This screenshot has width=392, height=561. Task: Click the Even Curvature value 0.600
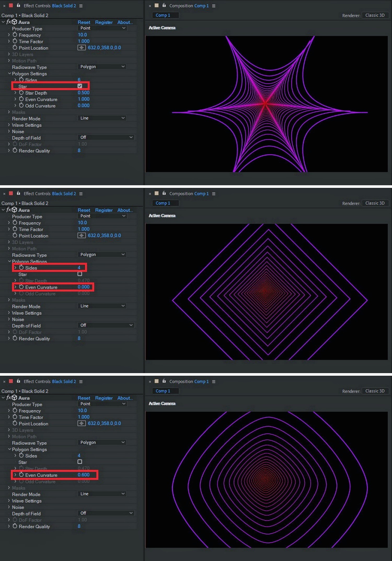(x=84, y=475)
